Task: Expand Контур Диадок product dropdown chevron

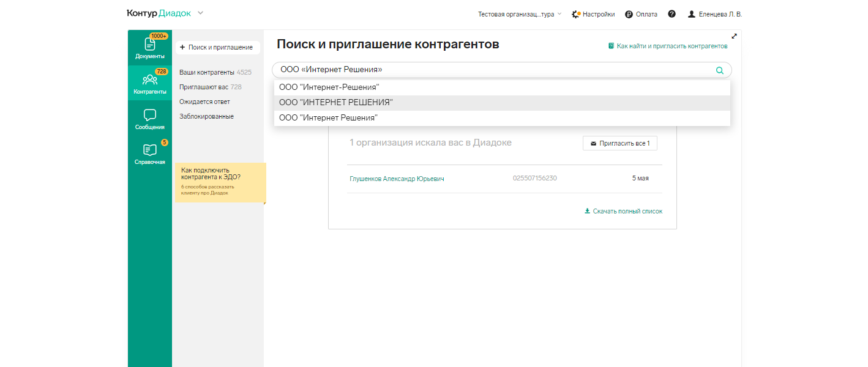Action: 201,13
